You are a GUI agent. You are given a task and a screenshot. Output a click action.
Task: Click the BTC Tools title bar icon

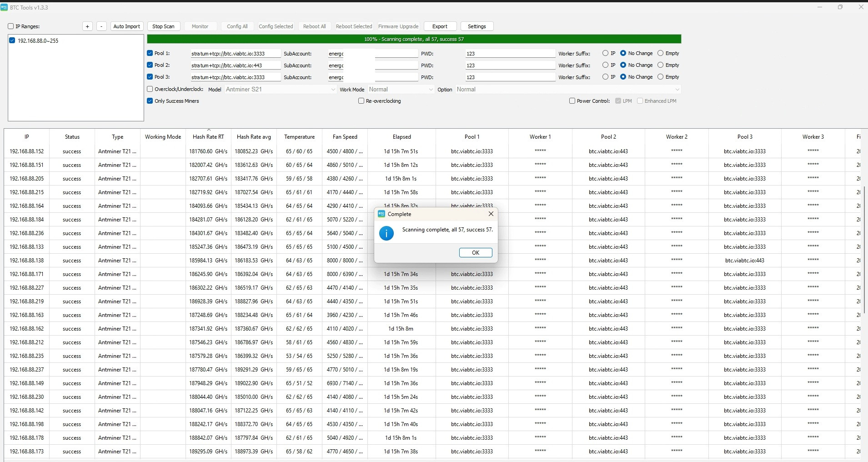click(x=5, y=7)
